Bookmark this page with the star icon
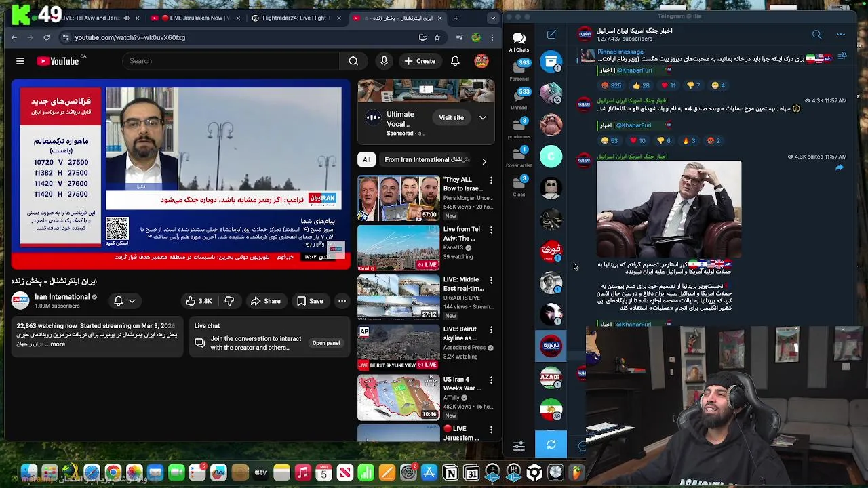868x488 pixels. tap(437, 37)
